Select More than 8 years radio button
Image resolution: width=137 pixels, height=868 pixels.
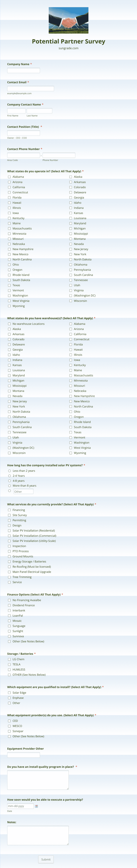coord(9,486)
